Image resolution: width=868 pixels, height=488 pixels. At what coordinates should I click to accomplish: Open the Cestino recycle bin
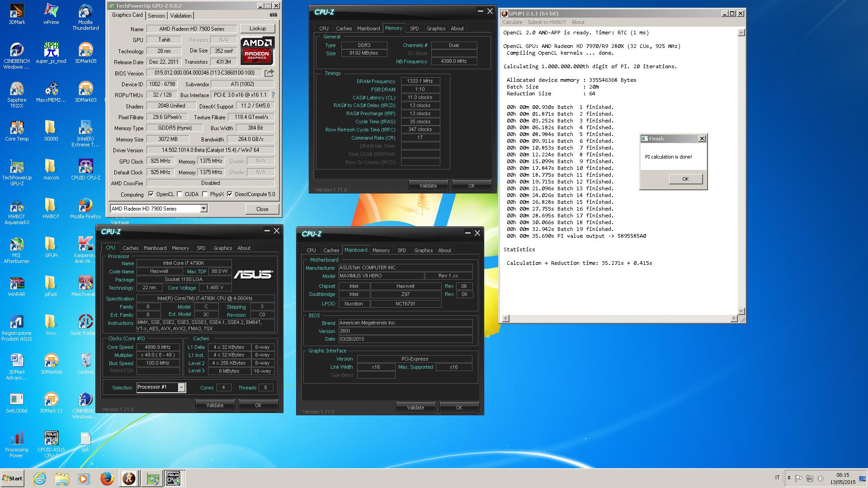pos(85,364)
